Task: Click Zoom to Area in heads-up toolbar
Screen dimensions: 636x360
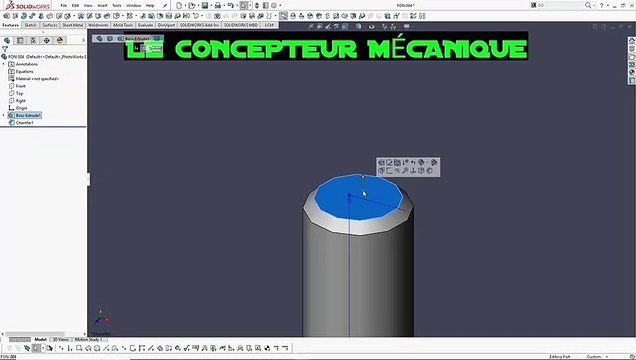Action: [319, 26]
